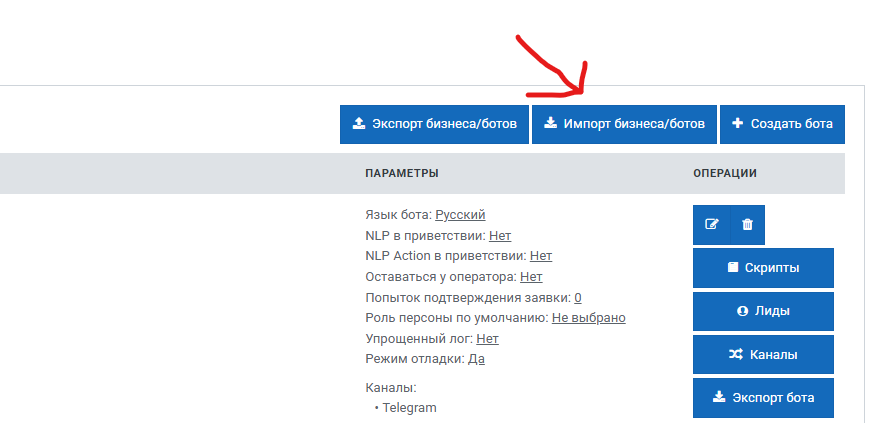Viewport: 875px width, 423px height.
Task: Open the Лиды section
Action: (763, 310)
